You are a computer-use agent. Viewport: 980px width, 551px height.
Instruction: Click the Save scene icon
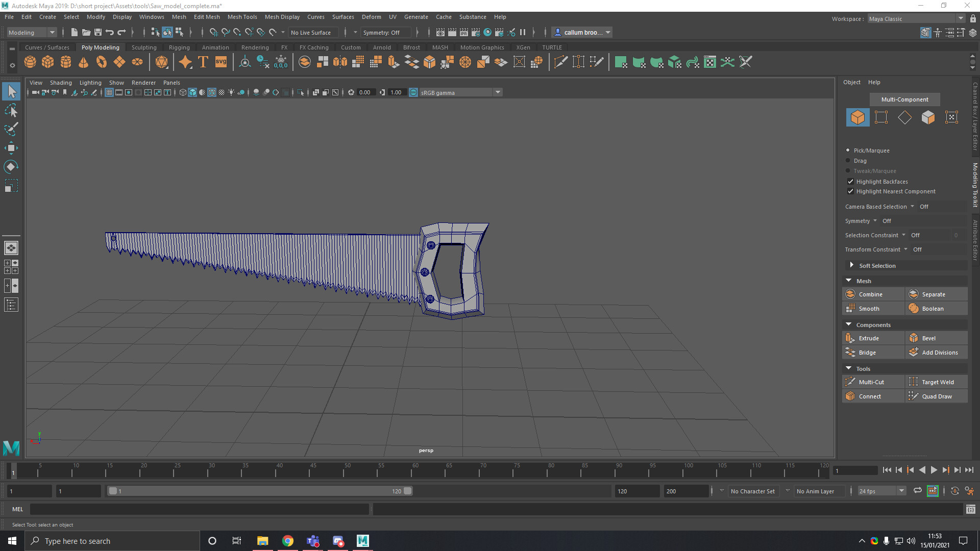tap(98, 32)
